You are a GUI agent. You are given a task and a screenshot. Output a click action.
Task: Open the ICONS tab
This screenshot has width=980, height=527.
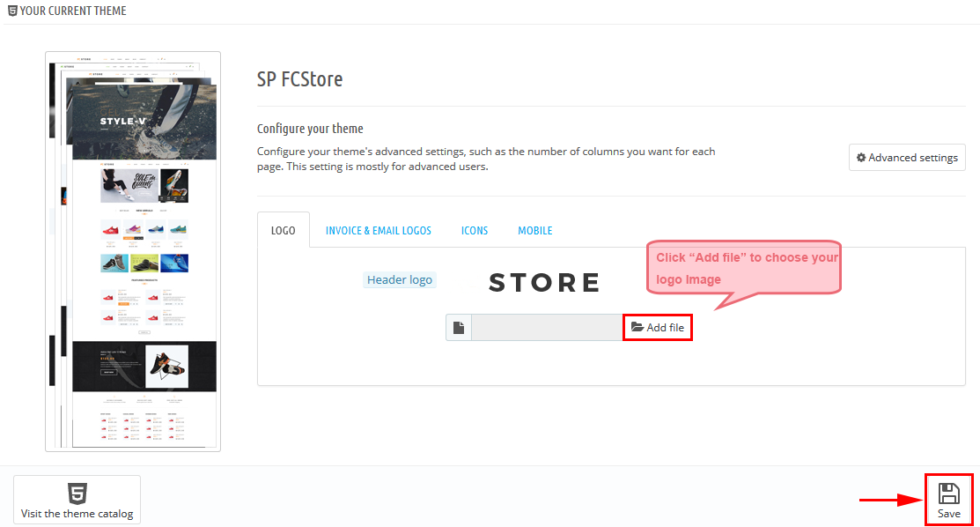475,230
